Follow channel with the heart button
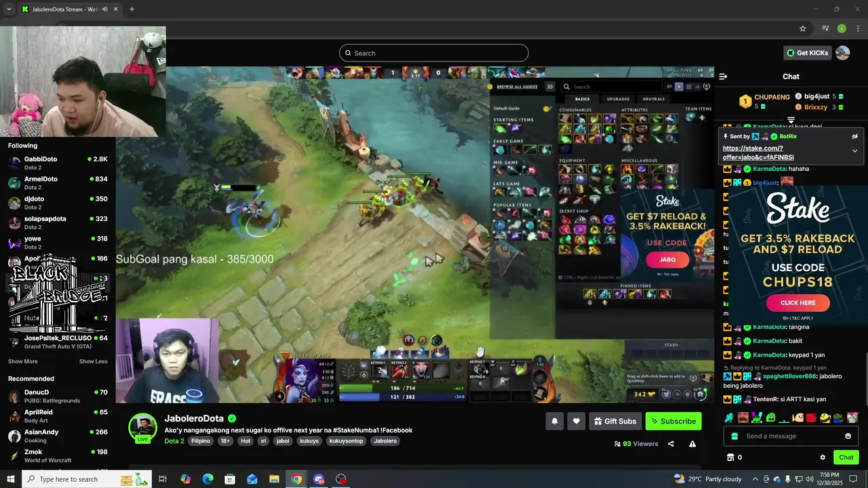 coord(576,421)
